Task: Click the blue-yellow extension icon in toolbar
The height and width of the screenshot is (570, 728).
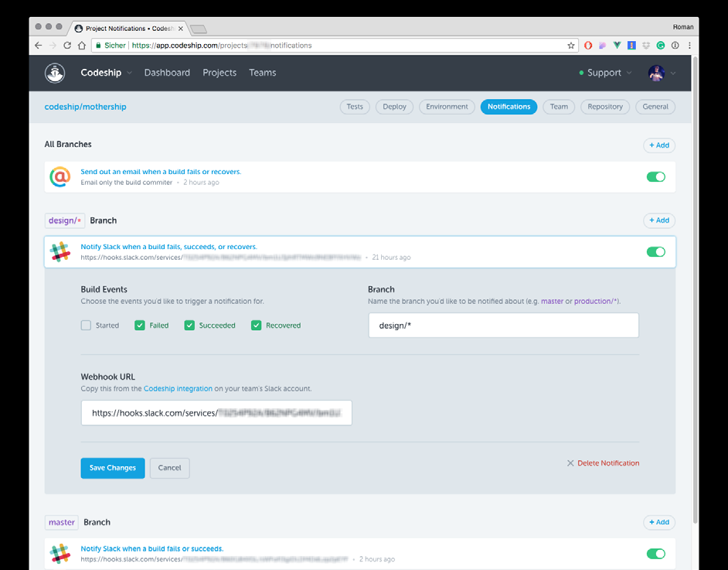Action: (x=631, y=46)
